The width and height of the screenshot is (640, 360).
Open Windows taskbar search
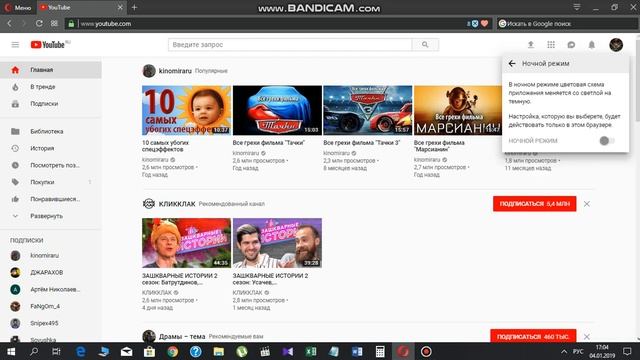[34, 351]
